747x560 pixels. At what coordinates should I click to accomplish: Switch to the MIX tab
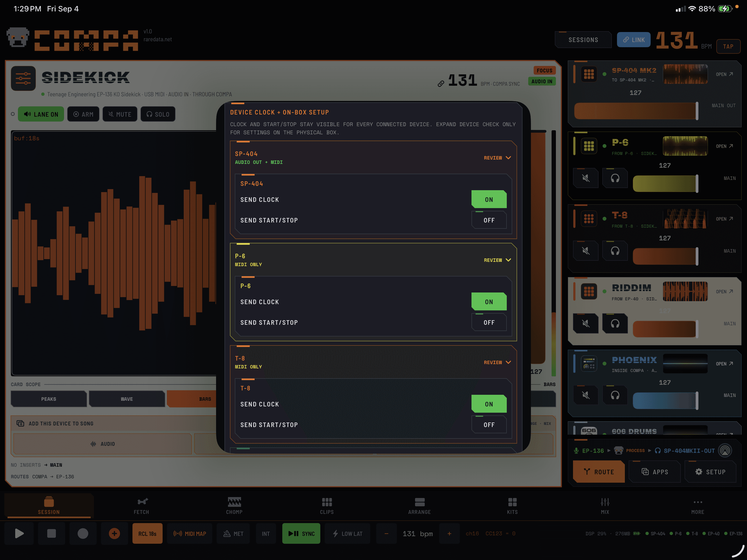pos(605,506)
